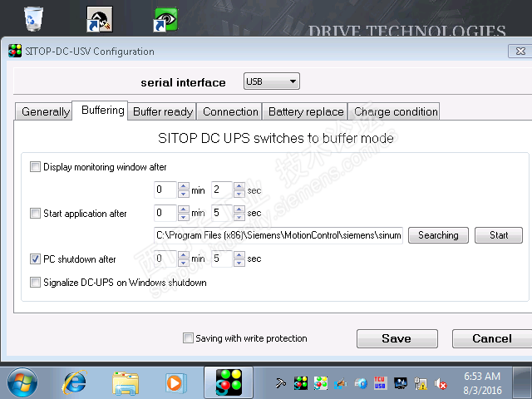The image size is (532, 399).
Task: Decrease Start application seconds
Action: pos(239,217)
